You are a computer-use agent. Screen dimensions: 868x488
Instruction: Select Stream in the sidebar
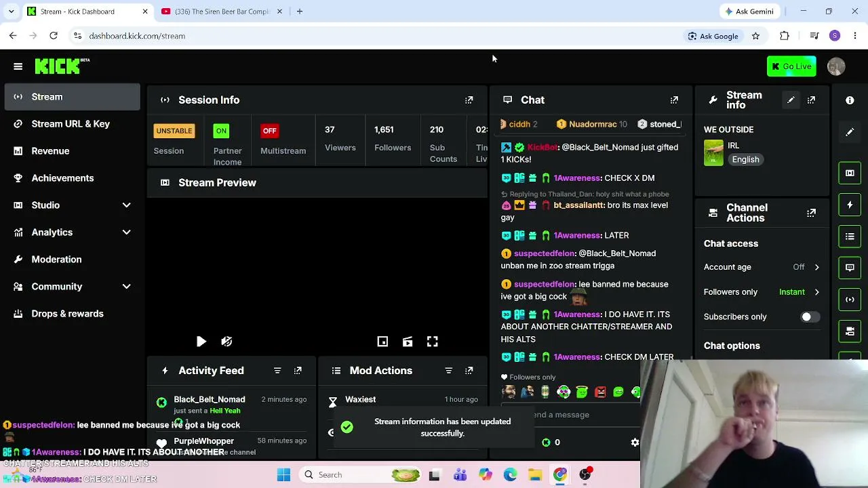click(x=72, y=97)
